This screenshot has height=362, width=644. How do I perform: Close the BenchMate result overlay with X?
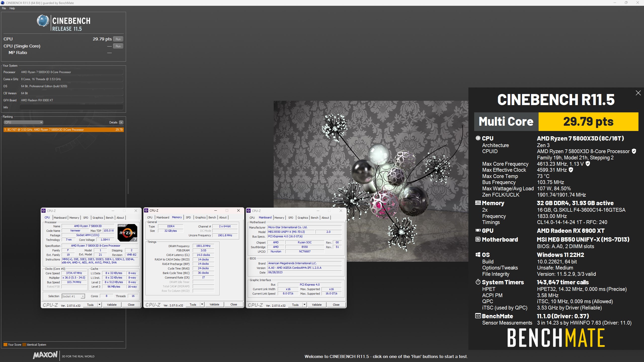click(x=638, y=93)
